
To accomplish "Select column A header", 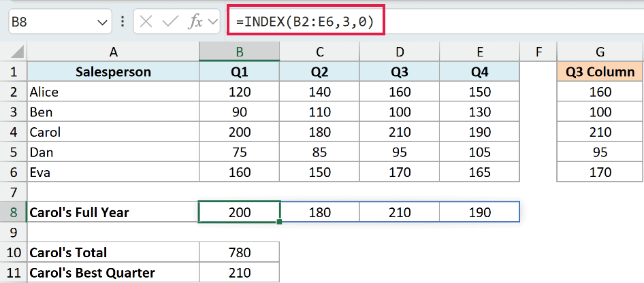I will 114,52.
